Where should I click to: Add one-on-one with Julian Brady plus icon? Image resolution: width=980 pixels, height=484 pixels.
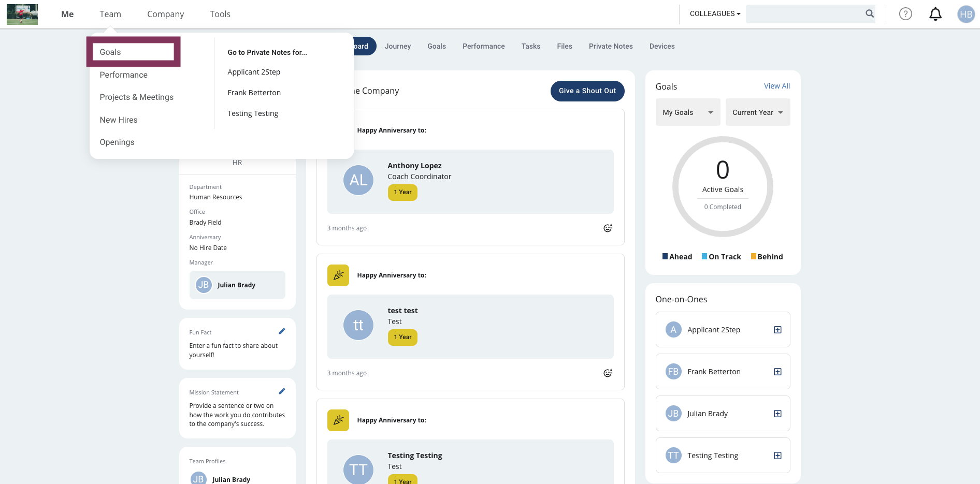[777, 414]
